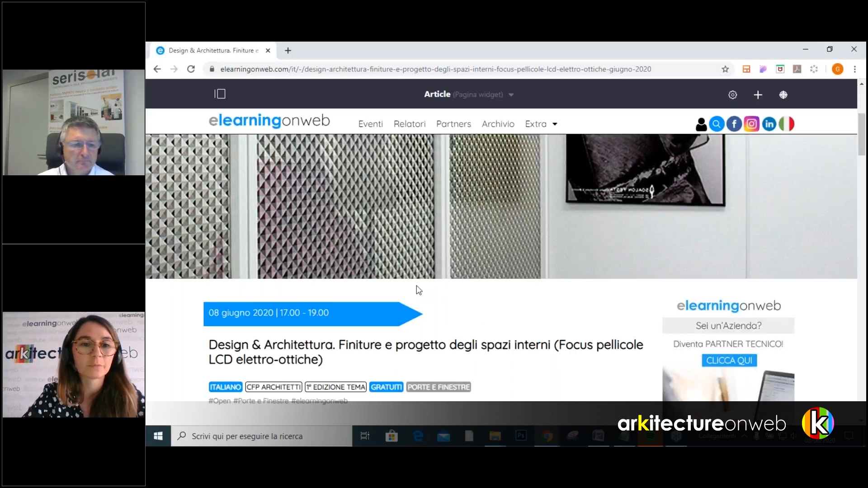Click the elearningonweb header logo

tap(269, 121)
